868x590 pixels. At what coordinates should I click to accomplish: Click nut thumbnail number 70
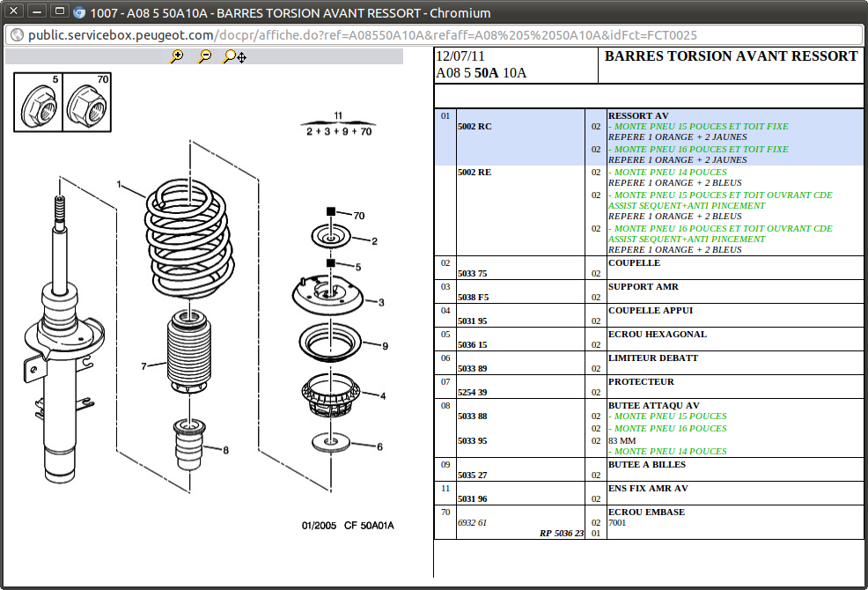pyautogui.click(x=87, y=102)
